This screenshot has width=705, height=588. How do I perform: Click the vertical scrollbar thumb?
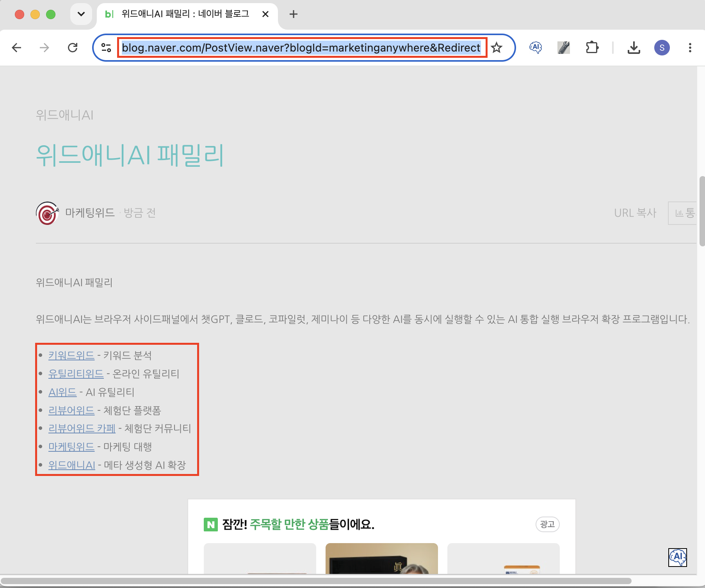click(702, 211)
